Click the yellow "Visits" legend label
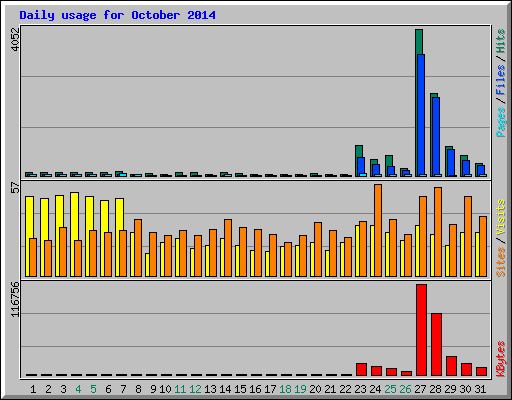The height and width of the screenshot is (400, 512). pyautogui.click(x=500, y=218)
